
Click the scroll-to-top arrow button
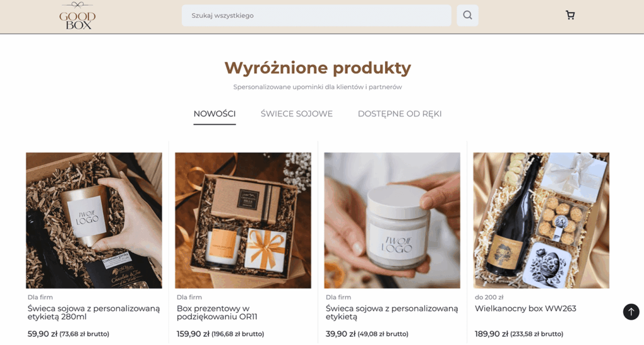(x=631, y=312)
